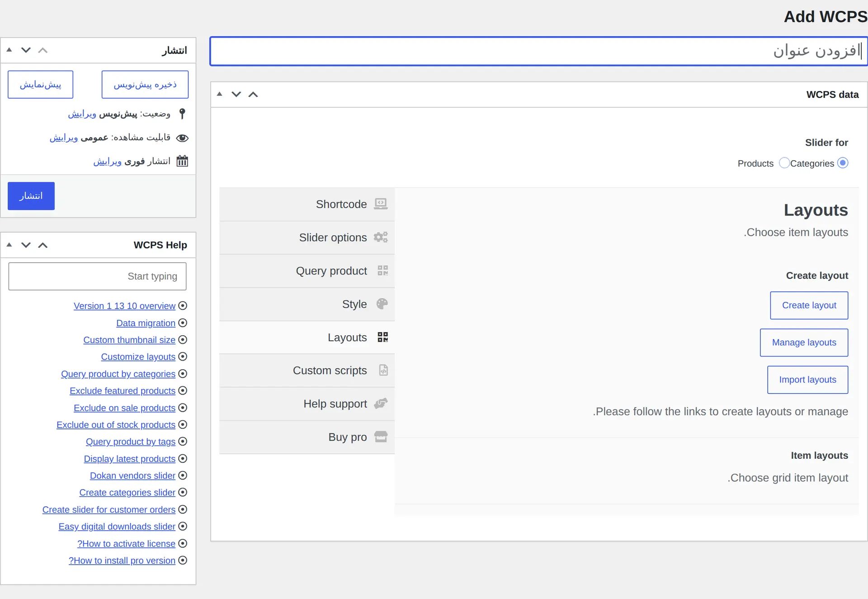Focus the افزودن عنوان title field
This screenshot has height=599, width=868.
[x=539, y=51]
